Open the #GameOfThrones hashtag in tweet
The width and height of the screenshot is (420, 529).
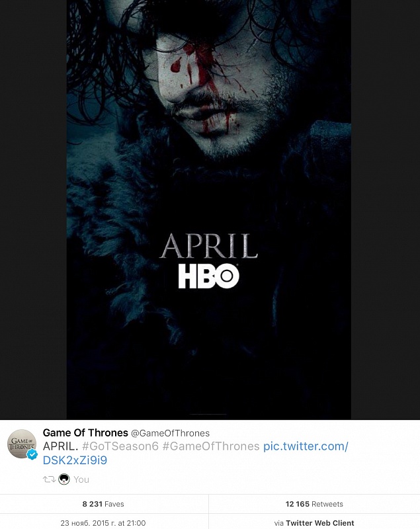pos(211,446)
